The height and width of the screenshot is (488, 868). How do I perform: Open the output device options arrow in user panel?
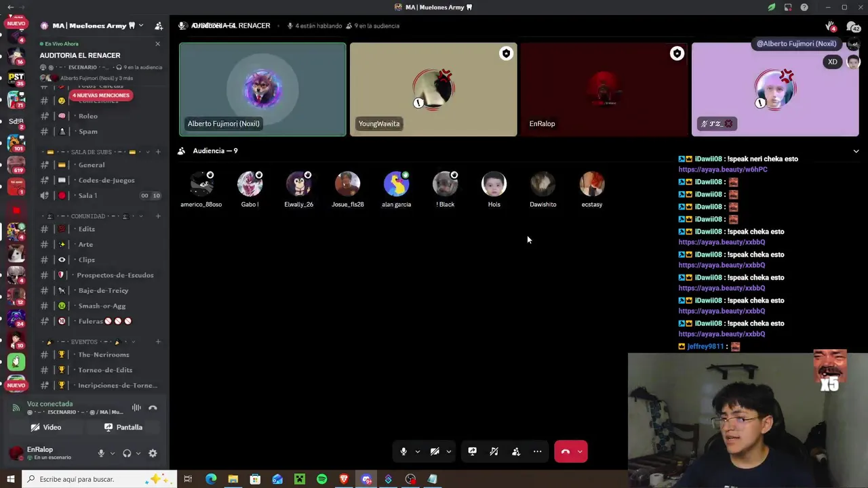[138, 453]
